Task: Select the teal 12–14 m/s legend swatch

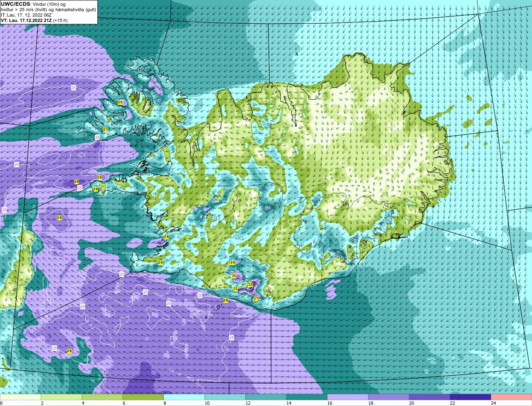Action: tap(266, 397)
